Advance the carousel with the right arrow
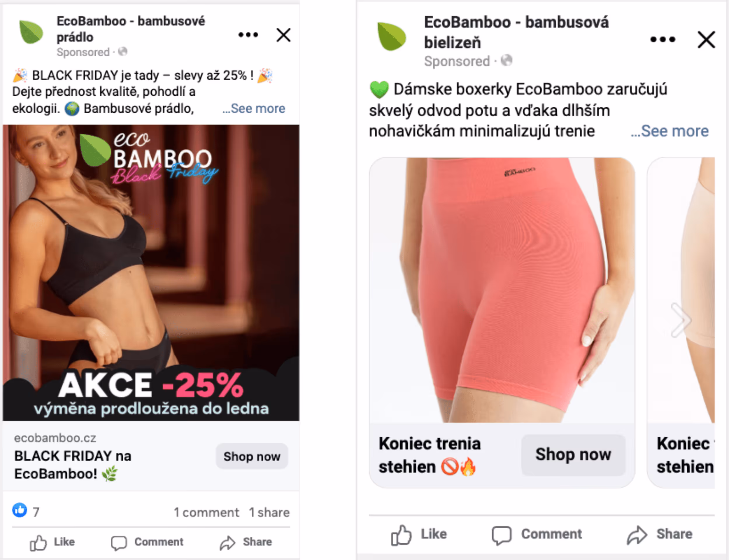The image size is (729, 560). click(681, 320)
